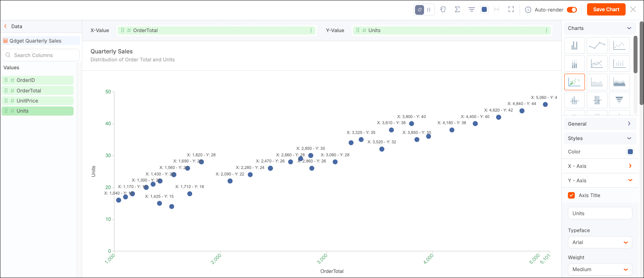Click the Y-Value Units field pill
644x278 pixels.
click(x=452, y=30)
